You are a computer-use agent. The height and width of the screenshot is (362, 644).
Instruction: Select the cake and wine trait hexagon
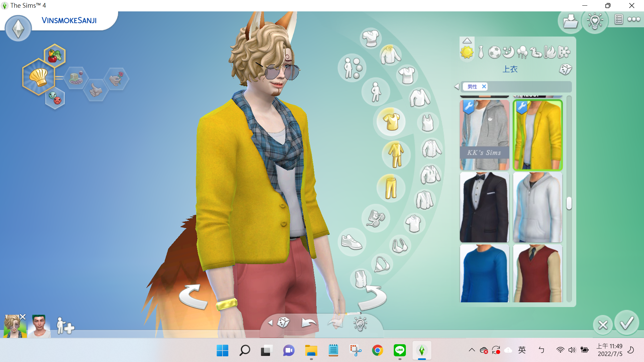pos(76,78)
